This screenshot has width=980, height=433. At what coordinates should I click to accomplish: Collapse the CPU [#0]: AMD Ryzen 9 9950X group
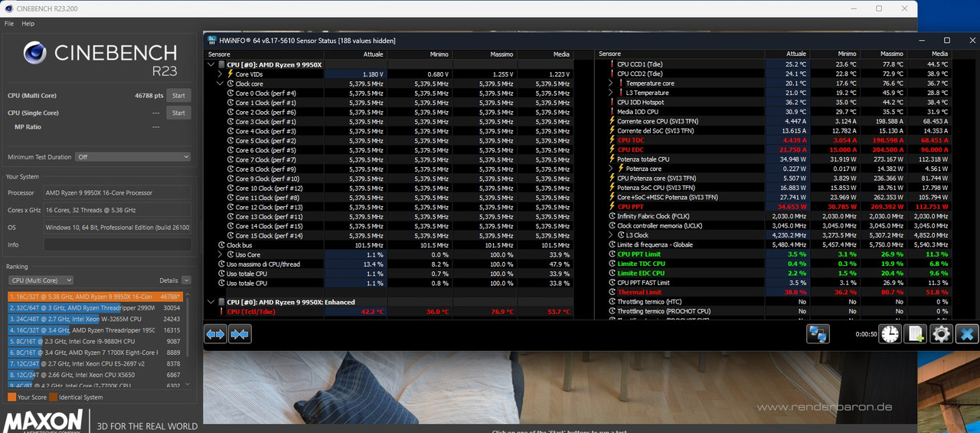click(x=212, y=64)
